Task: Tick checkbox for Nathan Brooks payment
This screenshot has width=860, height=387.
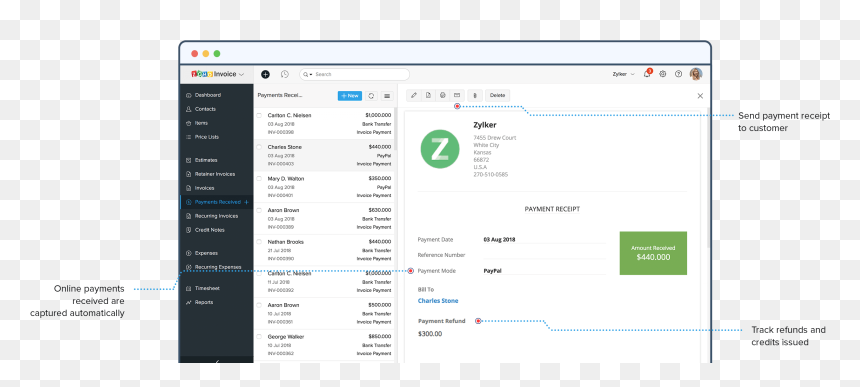Action: click(x=259, y=242)
